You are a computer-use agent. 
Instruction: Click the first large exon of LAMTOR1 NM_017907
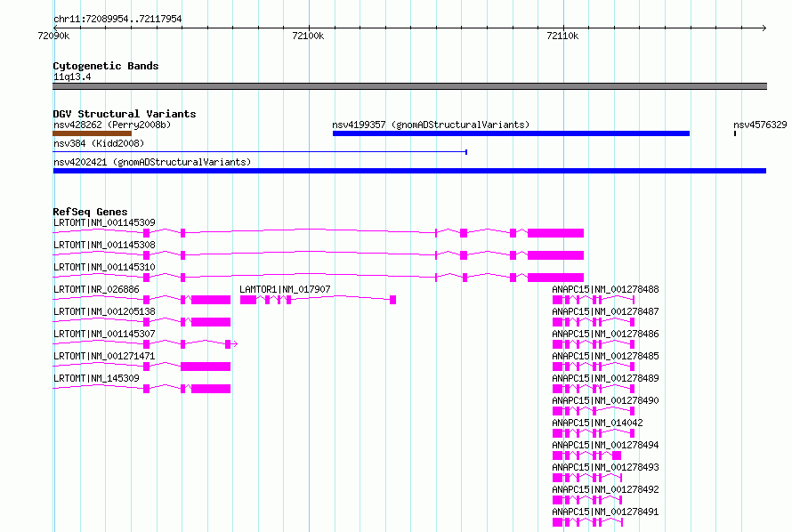pyautogui.click(x=248, y=300)
